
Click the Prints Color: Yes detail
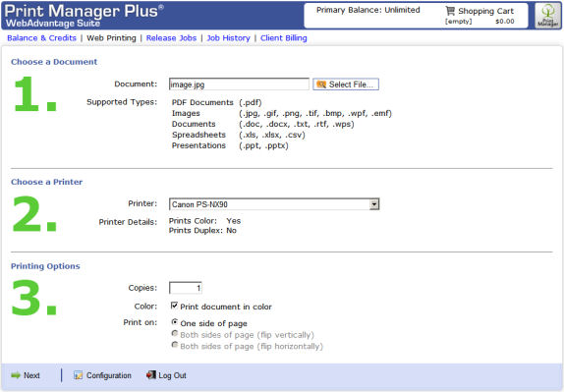pos(204,221)
